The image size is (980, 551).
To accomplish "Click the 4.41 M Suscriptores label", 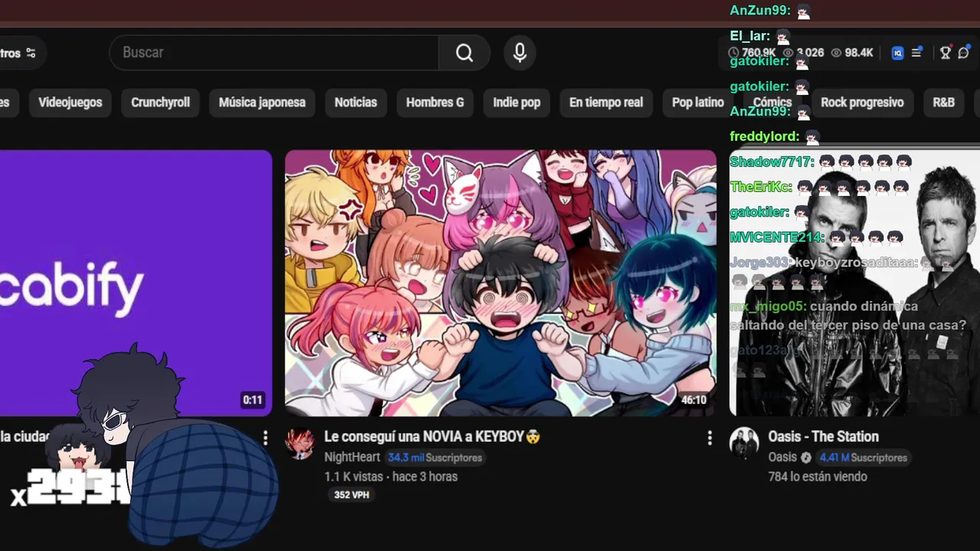I will pos(863,458).
